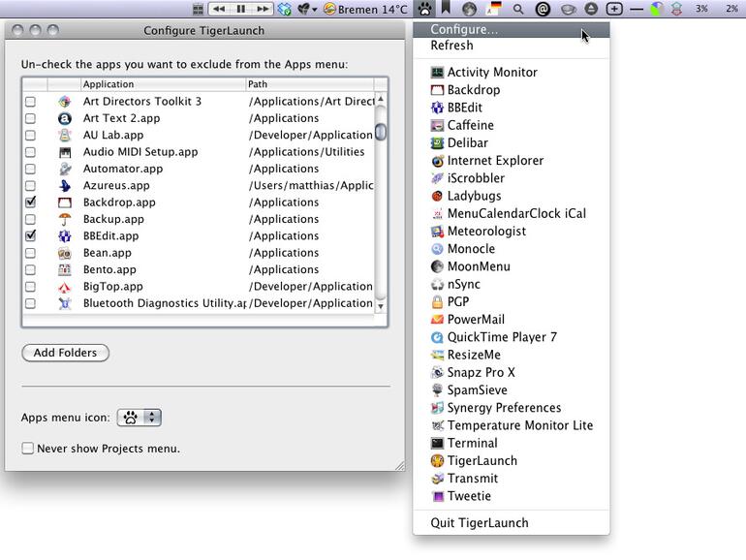This screenshot has height=560, width=746.
Task: Select the BigTop.app row
Action: (x=199, y=287)
